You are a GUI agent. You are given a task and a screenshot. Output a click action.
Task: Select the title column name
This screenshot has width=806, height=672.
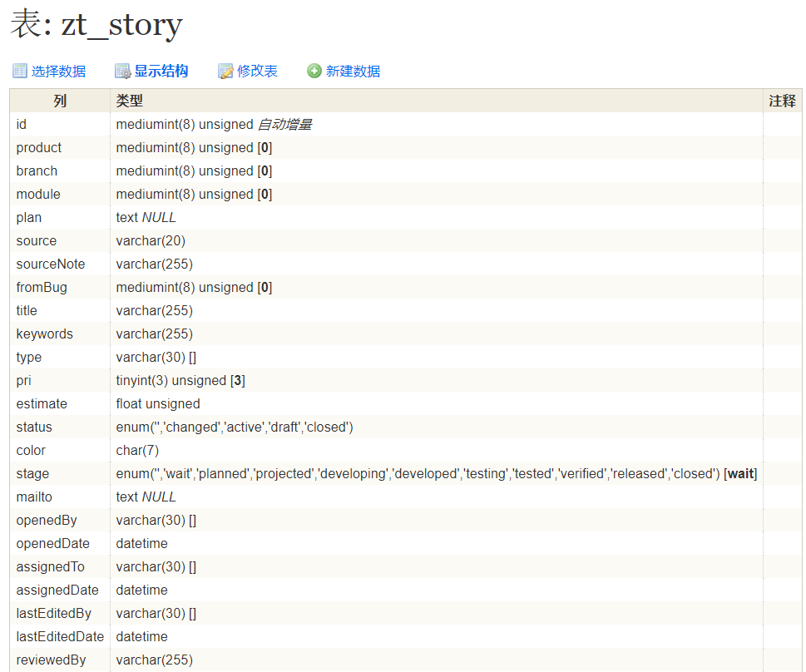pos(27,310)
